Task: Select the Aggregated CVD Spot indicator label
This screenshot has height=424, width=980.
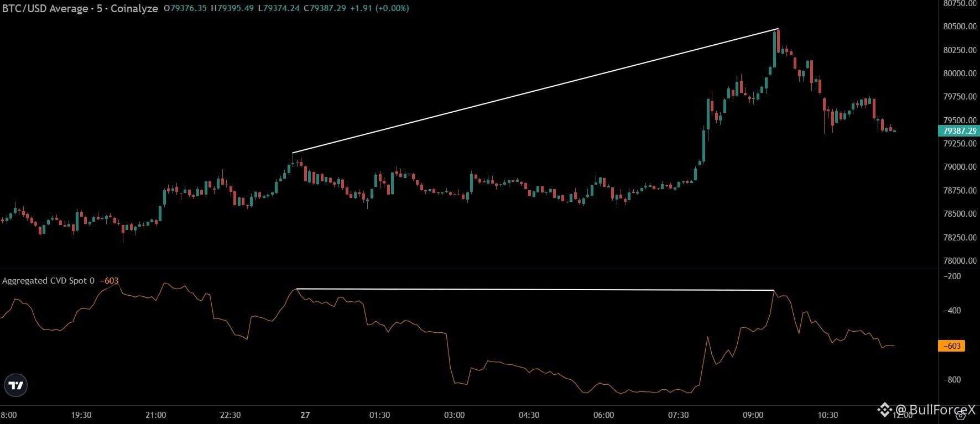Action: [48, 281]
